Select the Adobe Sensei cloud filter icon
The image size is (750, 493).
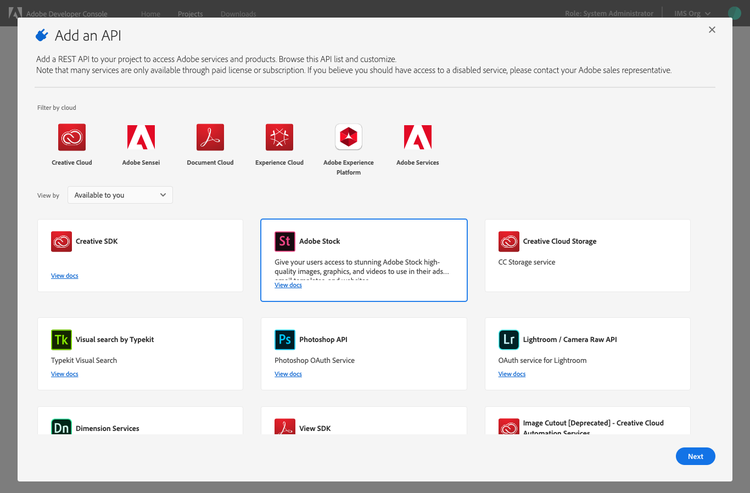tap(141, 137)
